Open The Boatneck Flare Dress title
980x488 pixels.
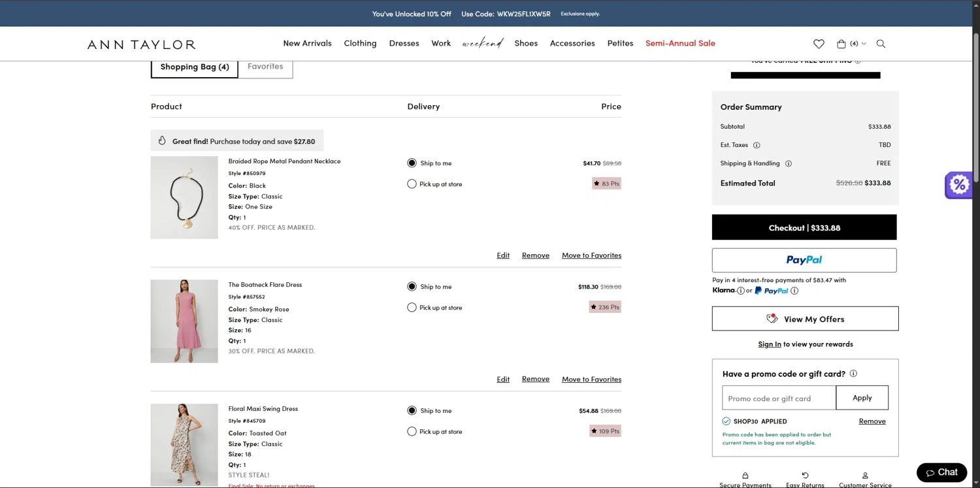265,285
